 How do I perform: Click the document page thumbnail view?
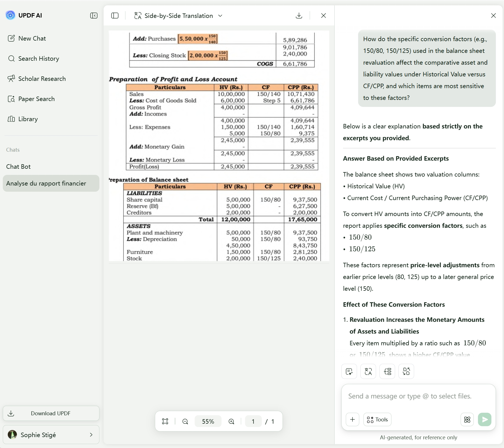(x=219, y=146)
